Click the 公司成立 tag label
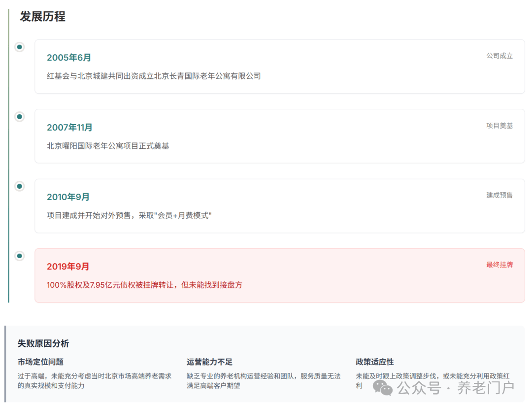 pos(499,56)
